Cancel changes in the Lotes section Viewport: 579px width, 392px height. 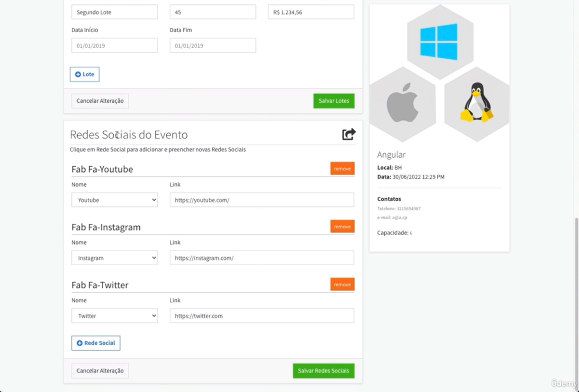100,101
